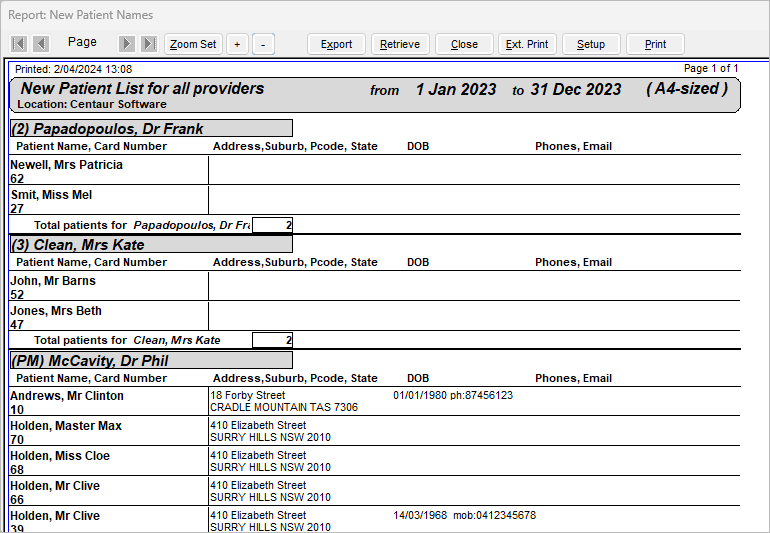This screenshot has height=533, width=770.
Task: Click Holden, Mr Clive with DOB 14/03/1968
Action: click(55, 516)
